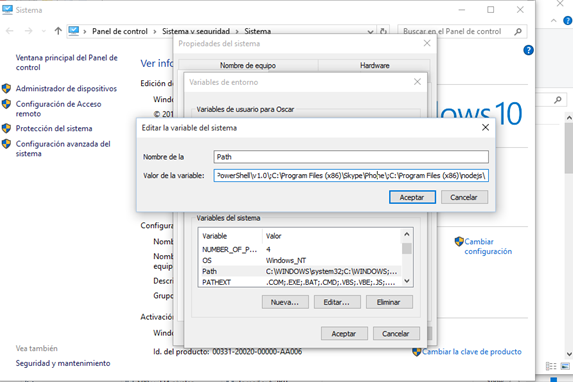Collapse ribbon chevron in background window

tap(554, 20)
